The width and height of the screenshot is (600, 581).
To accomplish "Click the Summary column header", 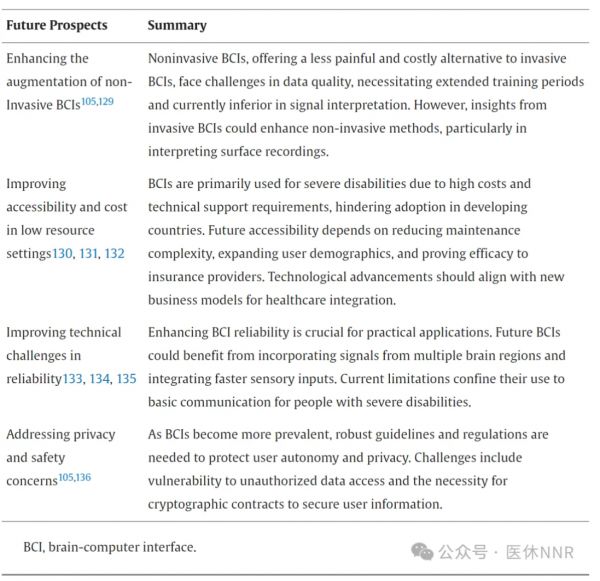I will [x=177, y=24].
